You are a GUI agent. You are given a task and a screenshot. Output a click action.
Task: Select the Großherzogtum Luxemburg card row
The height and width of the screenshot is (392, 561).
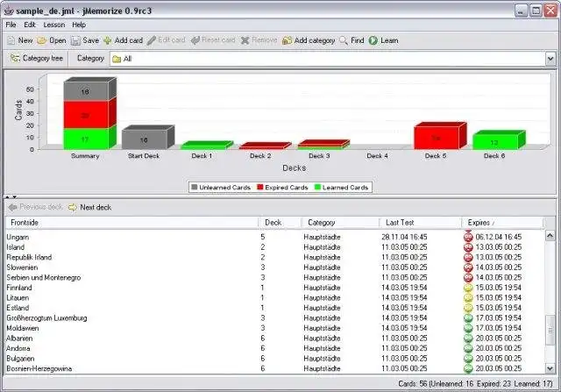tap(274, 317)
